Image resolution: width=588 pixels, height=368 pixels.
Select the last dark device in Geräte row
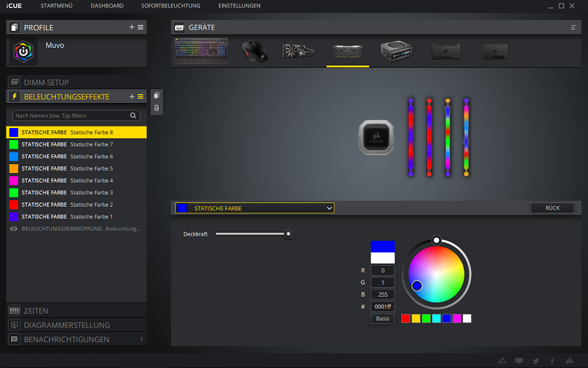495,52
